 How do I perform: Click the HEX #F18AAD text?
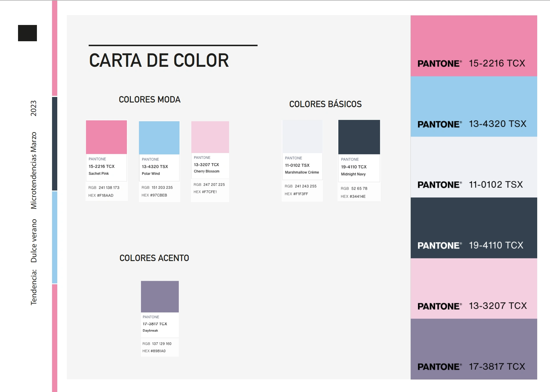point(101,195)
